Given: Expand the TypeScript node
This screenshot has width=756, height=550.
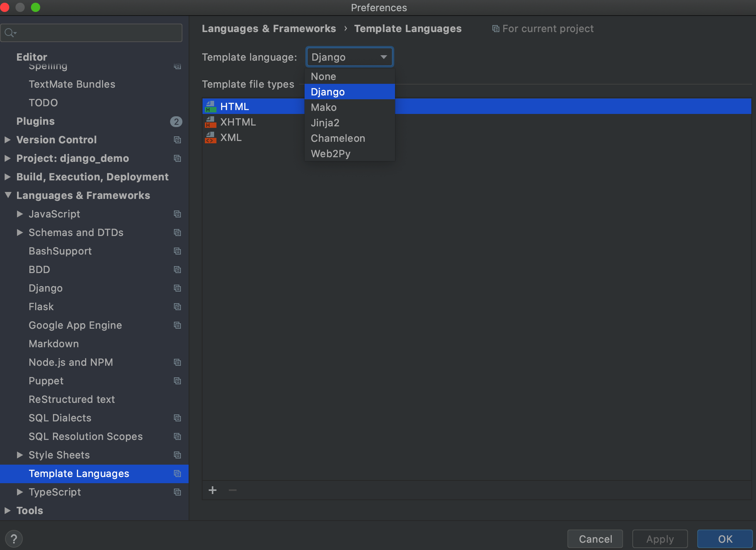Looking at the screenshot, I should tap(20, 492).
